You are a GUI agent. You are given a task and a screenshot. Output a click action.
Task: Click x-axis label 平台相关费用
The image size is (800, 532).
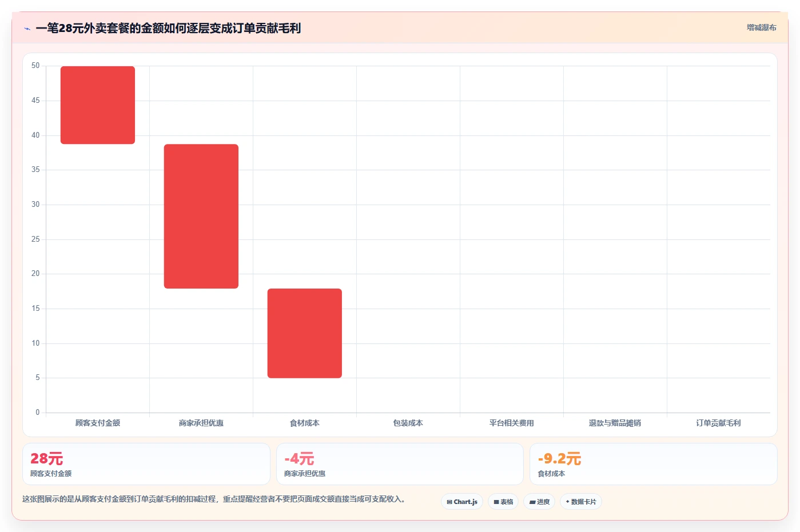512,423
